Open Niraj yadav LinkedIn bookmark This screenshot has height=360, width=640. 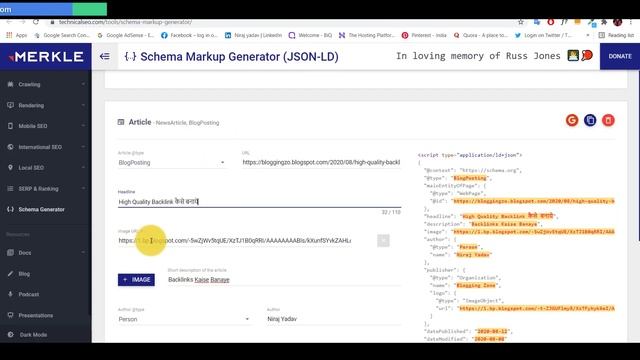253,36
